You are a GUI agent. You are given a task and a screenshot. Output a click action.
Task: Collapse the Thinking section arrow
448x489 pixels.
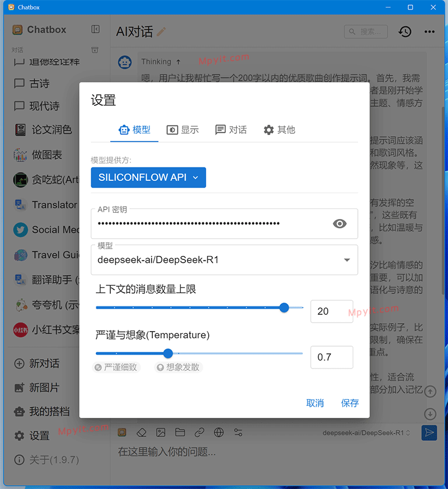pyautogui.click(x=178, y=62)
